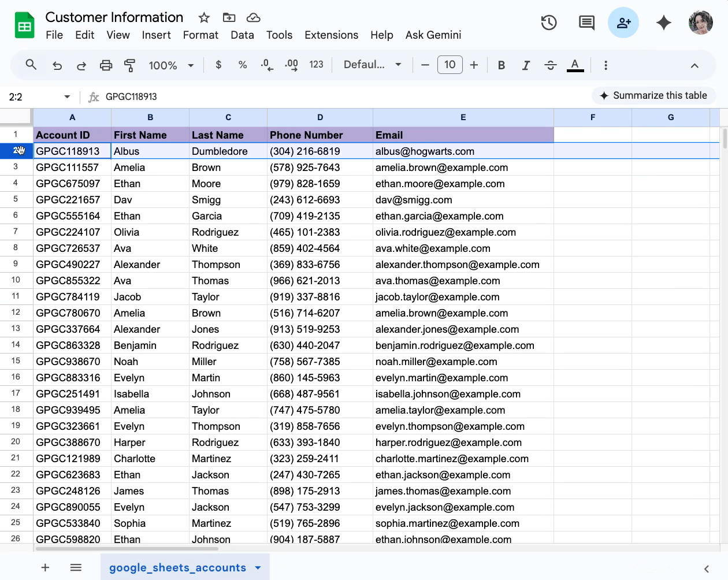
Task: Redo the last action
Action: pyautogui.click(x=81, y=65)
